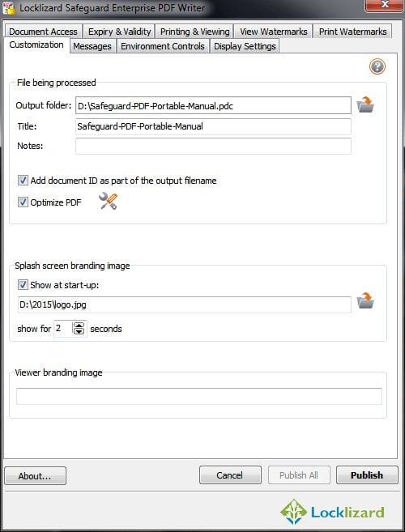Click into the Output folder field

pyautogui.click(x=213, y=106)
